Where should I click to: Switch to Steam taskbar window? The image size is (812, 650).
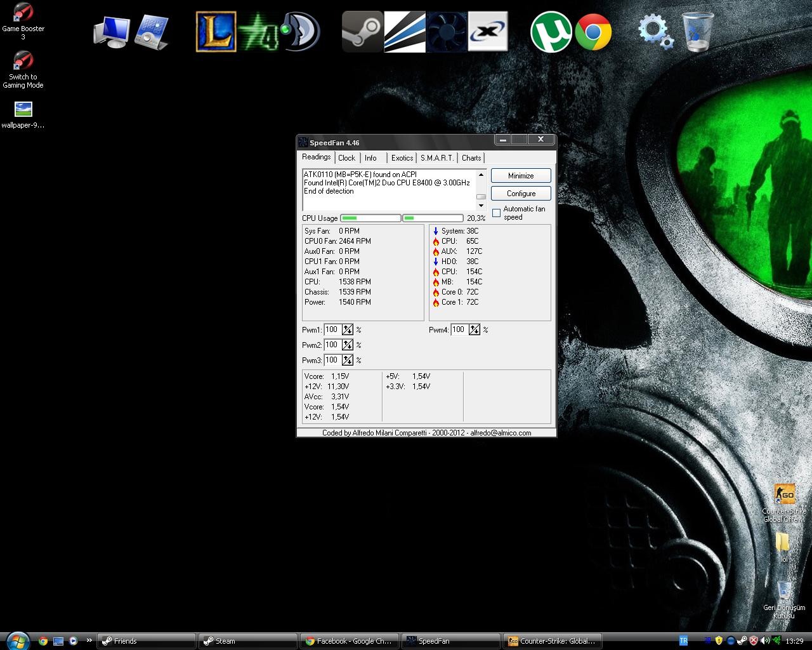[x=247, y=641]
